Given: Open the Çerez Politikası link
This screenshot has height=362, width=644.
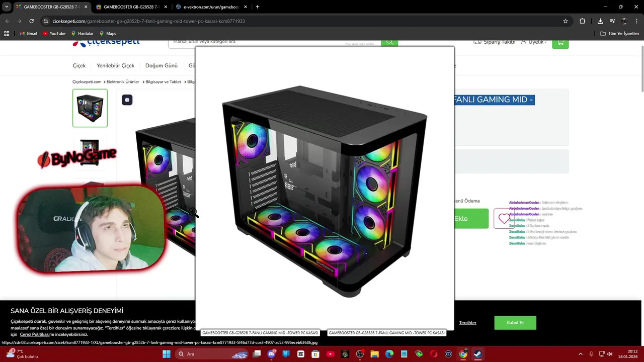Looking at the screenshot, I should [35, 334].
